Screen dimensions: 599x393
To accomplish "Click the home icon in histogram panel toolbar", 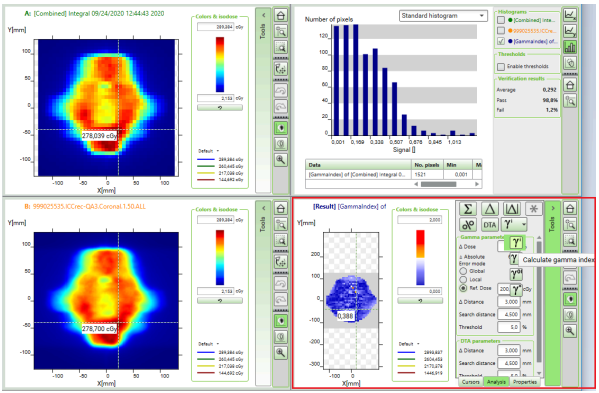I will coord(570,85).
